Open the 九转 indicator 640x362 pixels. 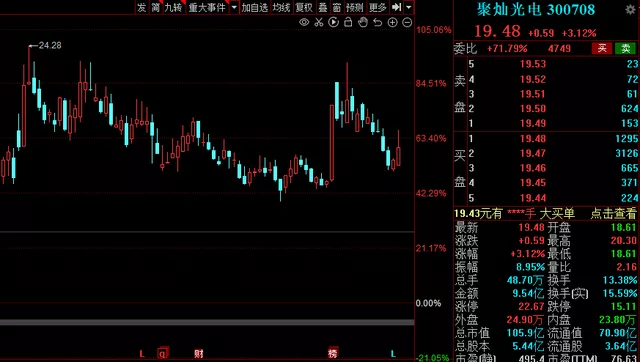pos(173,7)
